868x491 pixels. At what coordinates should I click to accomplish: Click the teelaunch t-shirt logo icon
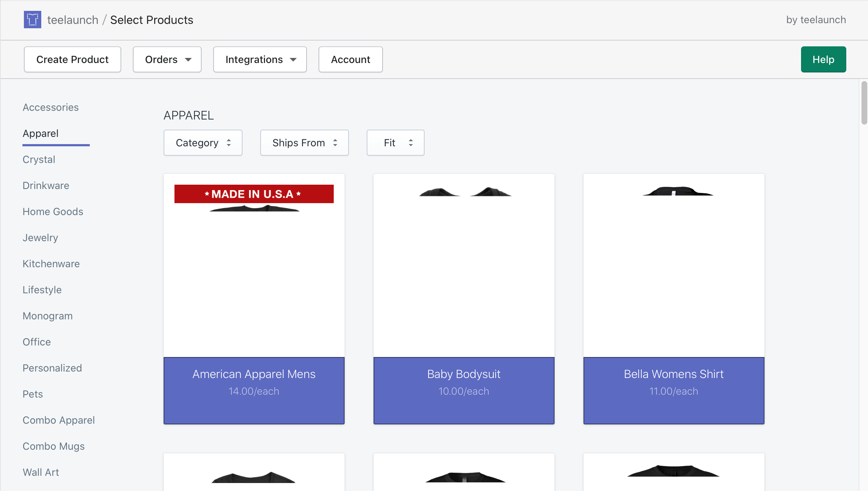tap(32, 20)
